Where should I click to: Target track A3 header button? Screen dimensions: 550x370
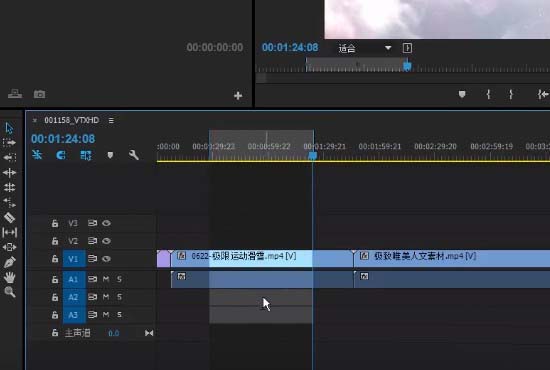74,315
